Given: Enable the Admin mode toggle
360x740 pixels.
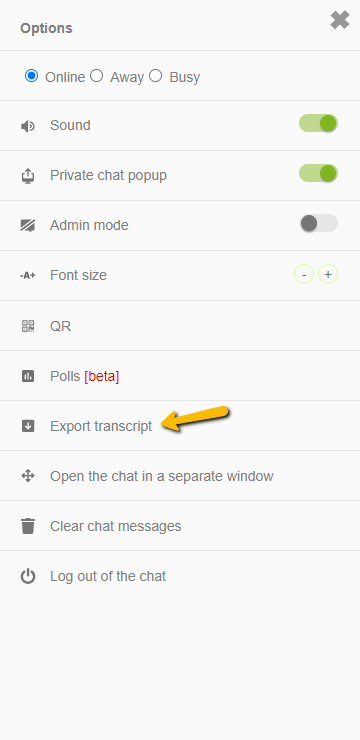Looking at the screenshot, I should 318,223.
